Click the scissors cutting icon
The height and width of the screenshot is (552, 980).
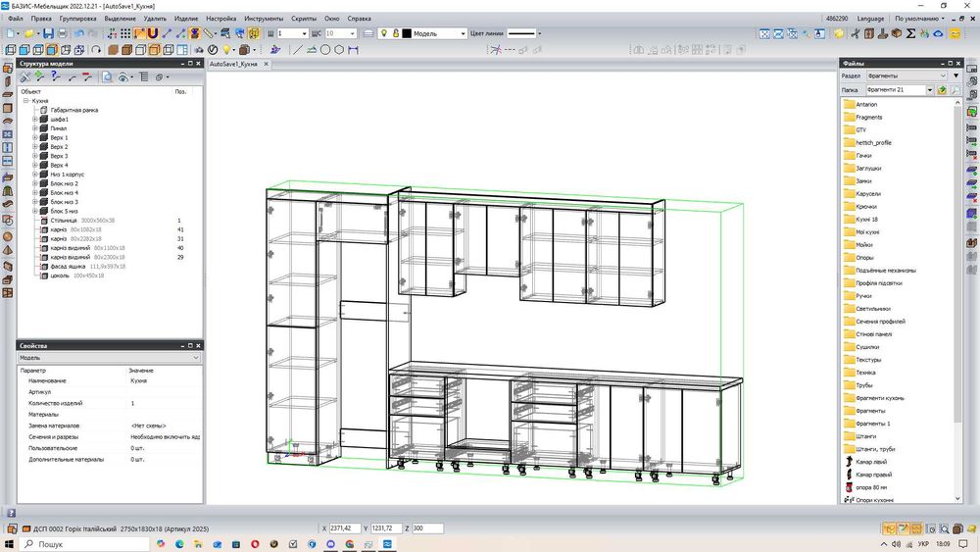click(x=855, y=33)
